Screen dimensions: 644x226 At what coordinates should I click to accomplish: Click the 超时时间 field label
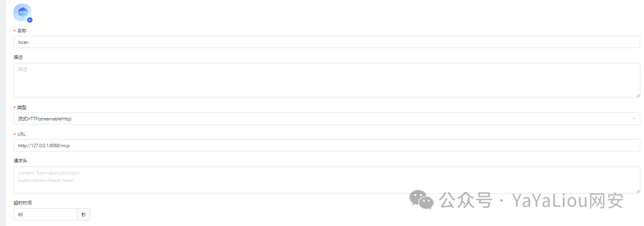click(x=23, y=203)
